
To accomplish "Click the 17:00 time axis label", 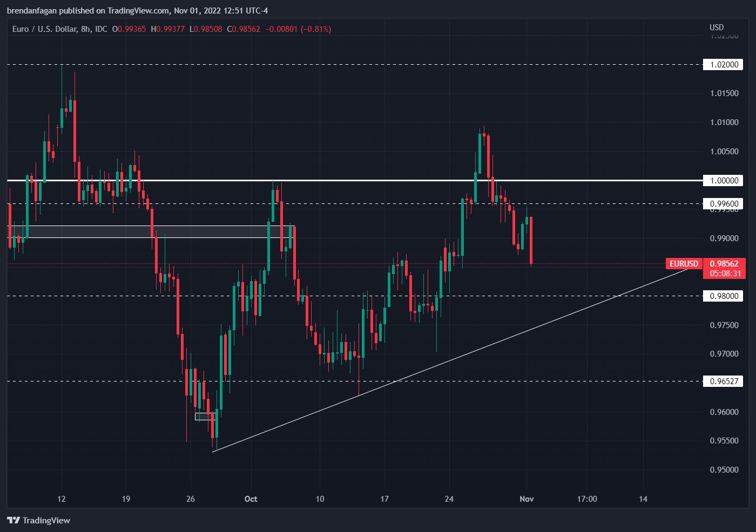I will [587, 499].
